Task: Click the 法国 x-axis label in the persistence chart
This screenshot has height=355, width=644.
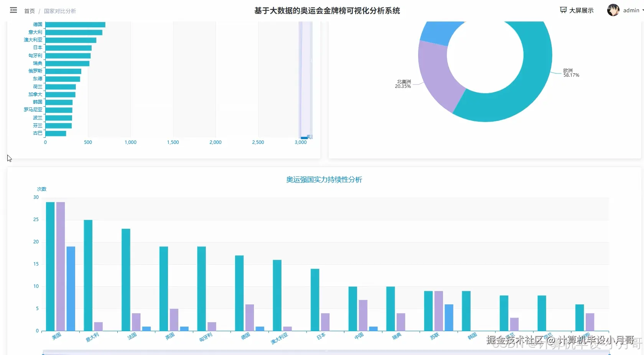Action: 132,336
